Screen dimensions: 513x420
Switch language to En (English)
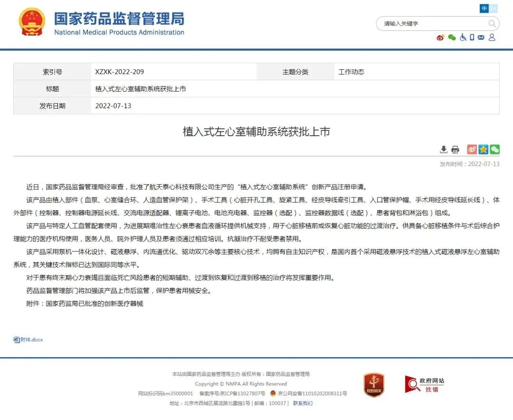click(x=493, y=8)
